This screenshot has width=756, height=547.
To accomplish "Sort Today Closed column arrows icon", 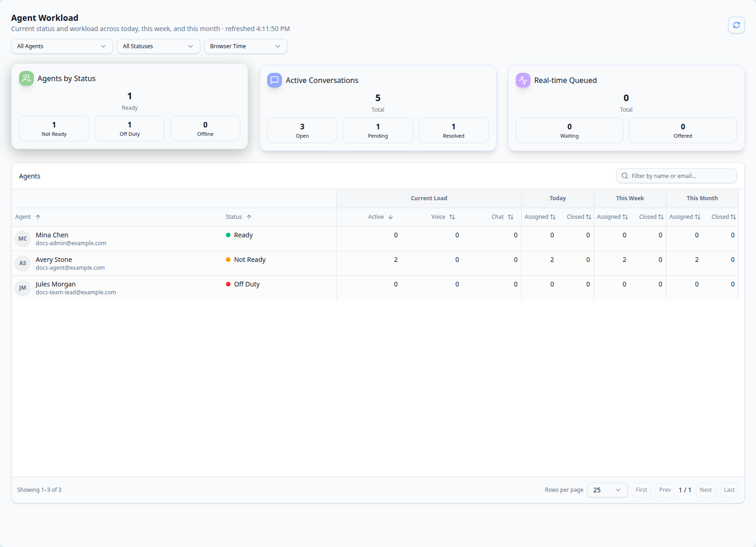I will point(589,217).
